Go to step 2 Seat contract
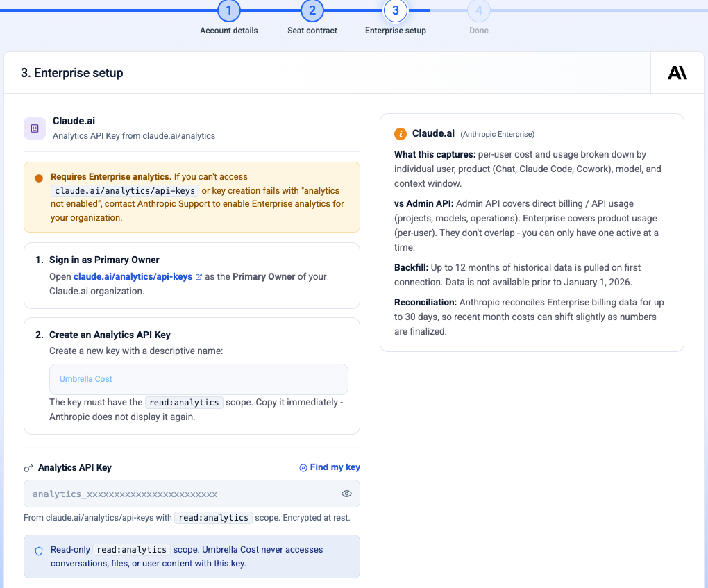 (312, 10)
